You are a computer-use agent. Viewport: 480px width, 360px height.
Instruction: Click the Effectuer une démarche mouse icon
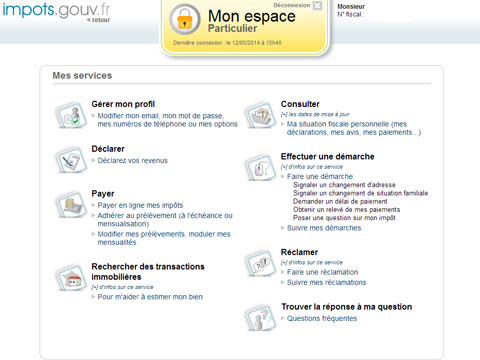pos(261,168)
